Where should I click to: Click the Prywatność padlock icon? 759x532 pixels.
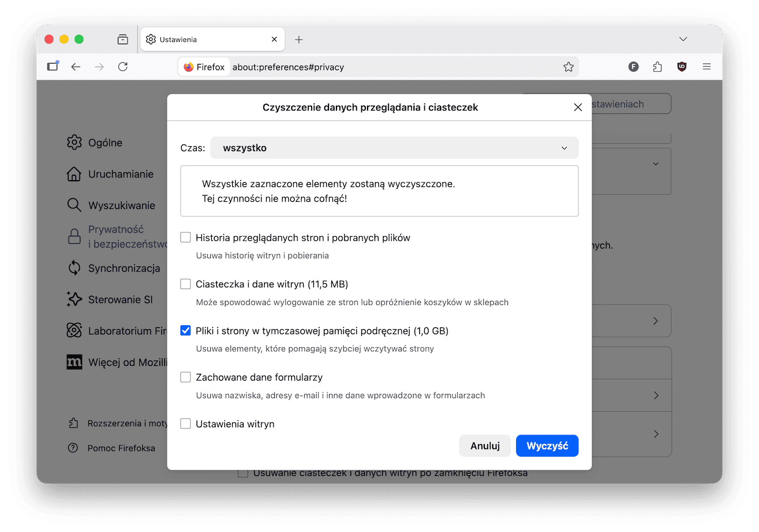74,237
